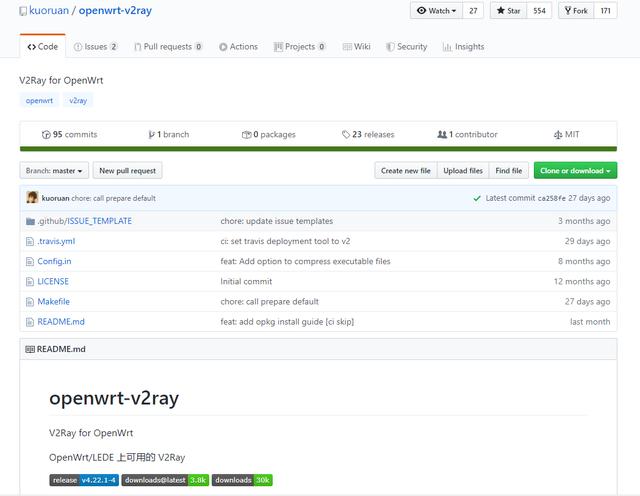The image size is (640, 496).
Task: View the 1 branch list
Action: point(169,134)
